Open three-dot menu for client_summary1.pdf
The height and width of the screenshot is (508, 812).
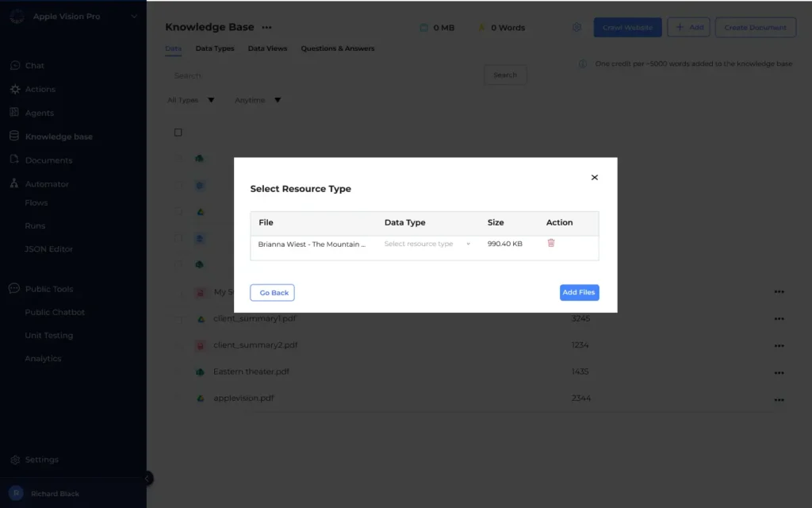tap(779, 319)
